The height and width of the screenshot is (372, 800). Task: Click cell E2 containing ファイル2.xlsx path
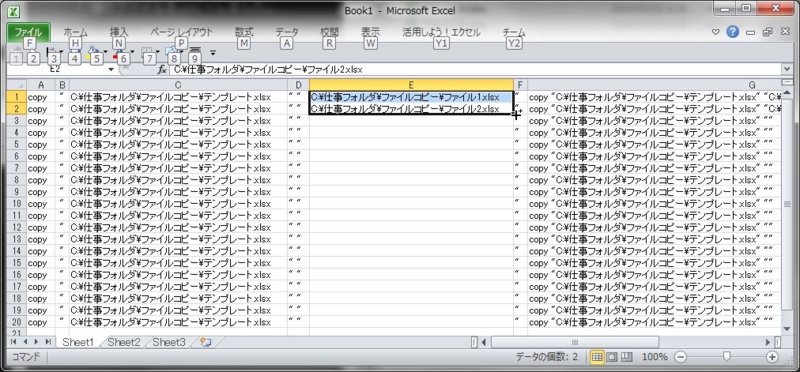click(x=411, y=109)
